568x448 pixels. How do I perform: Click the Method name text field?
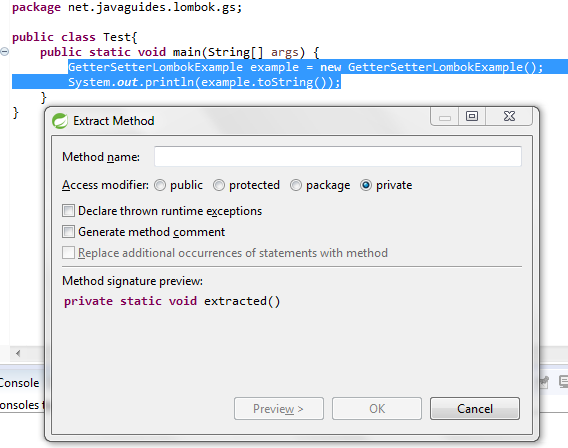click(338, 156)
